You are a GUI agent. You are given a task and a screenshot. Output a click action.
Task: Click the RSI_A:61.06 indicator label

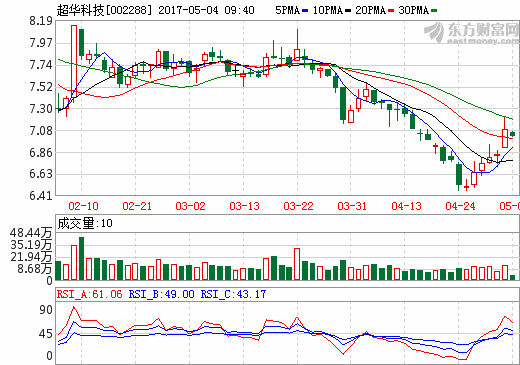point(89,294)
